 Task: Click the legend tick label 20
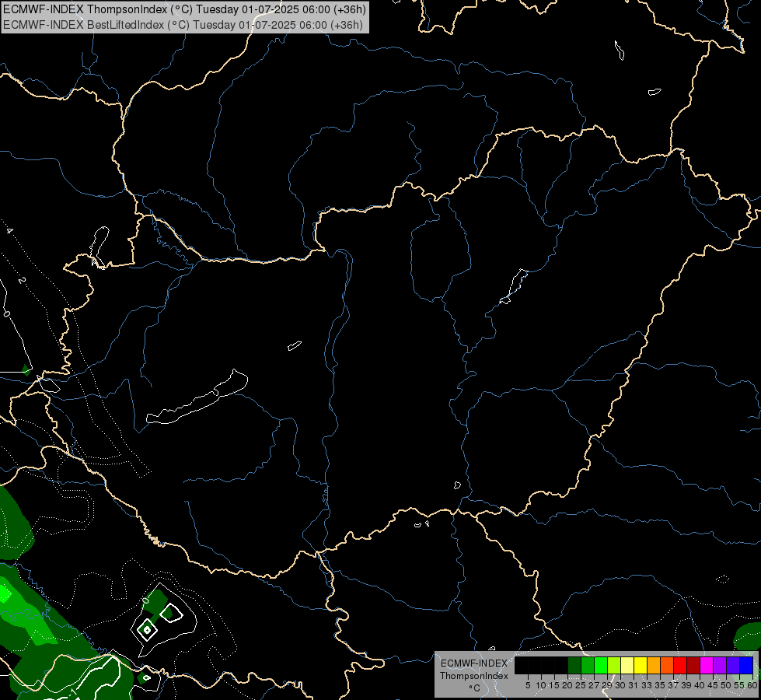coord(567,685)
